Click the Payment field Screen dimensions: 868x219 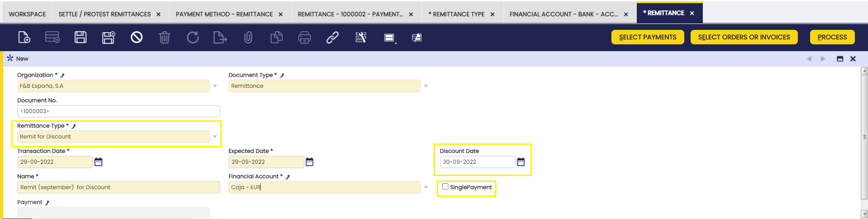tap(113, 213)
